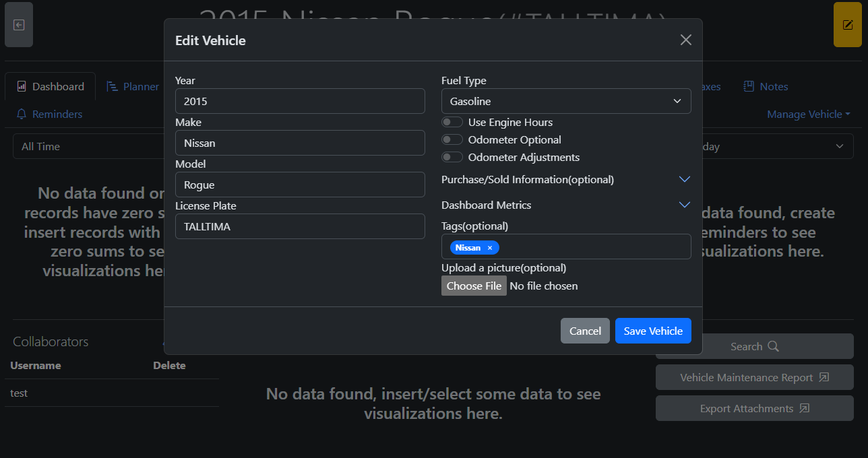The image size is (868, 458).
Task: Open the Manage Vehicle dropdown menu
Action: pyautogui.click(x=808, y=114)
